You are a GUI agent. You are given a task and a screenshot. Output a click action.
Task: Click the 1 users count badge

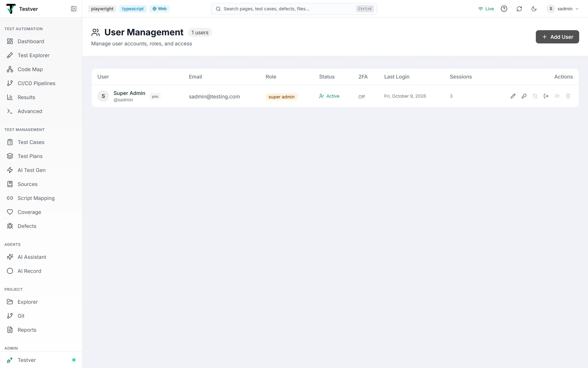point(200,33)
